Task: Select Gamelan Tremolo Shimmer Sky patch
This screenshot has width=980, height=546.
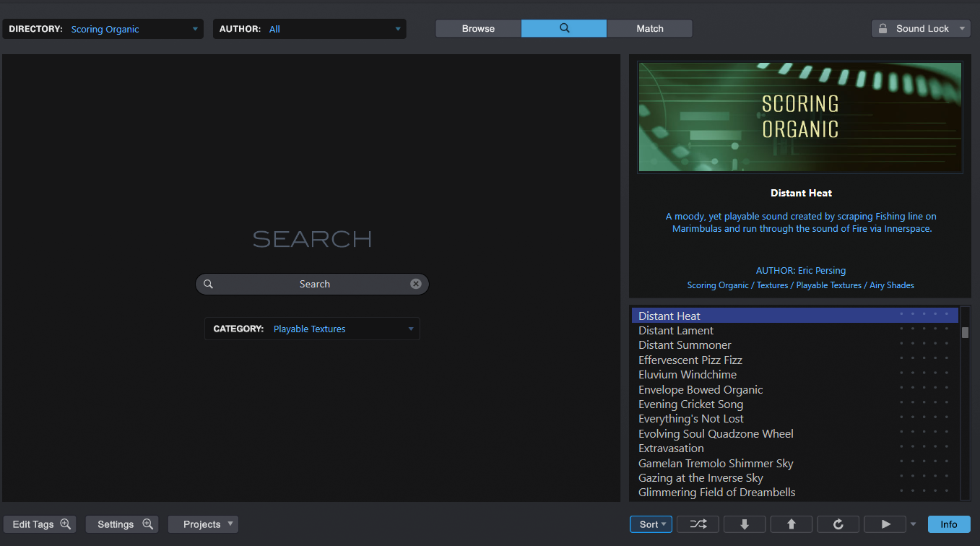Action: pos(715,464)
